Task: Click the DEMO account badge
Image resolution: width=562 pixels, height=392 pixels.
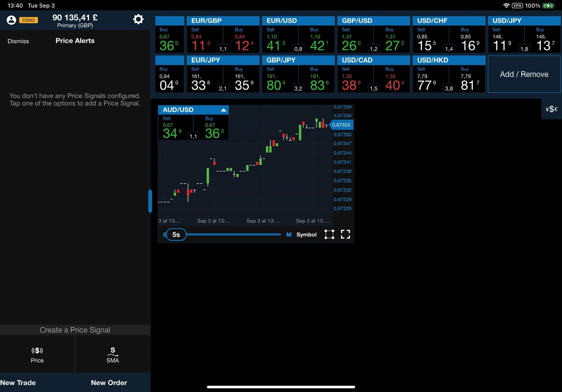Action: [x=29, y=20]
